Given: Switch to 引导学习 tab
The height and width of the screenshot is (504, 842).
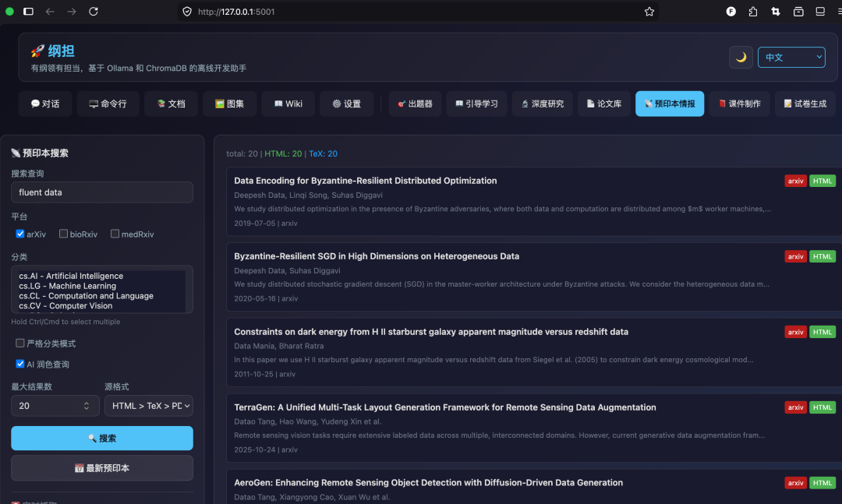Looking at the screenshot, I should click(476, 104).
